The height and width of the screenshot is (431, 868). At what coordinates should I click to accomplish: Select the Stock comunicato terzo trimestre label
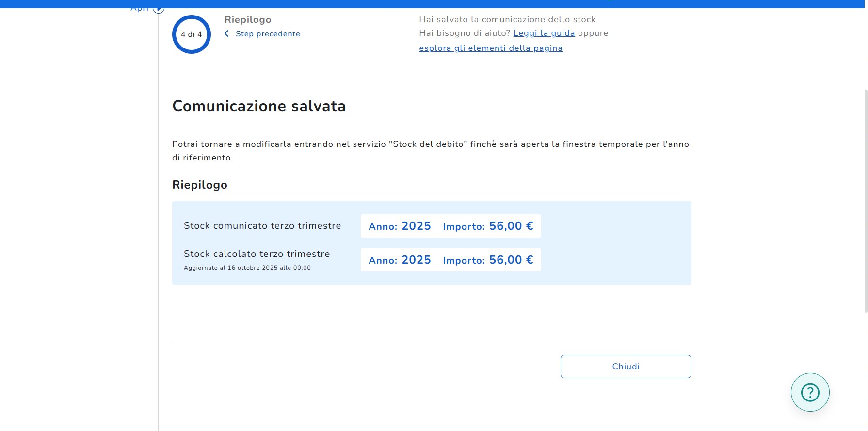(262, 226)
